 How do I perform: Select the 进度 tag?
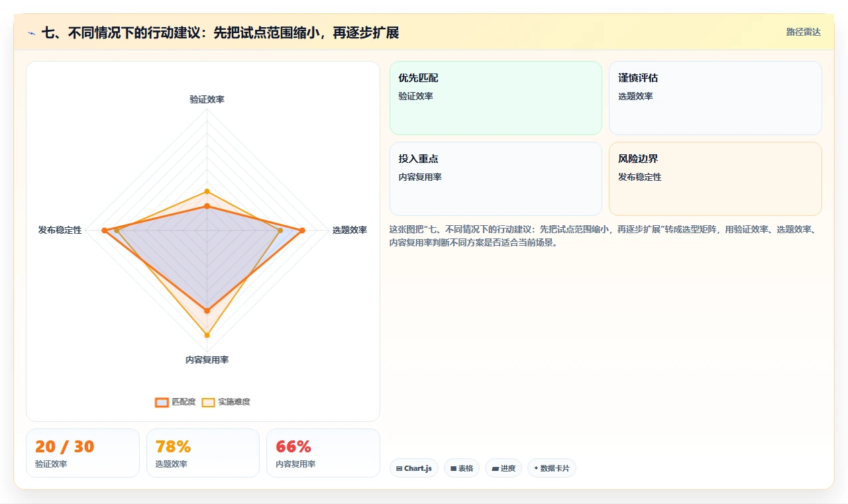coord(503,468)
